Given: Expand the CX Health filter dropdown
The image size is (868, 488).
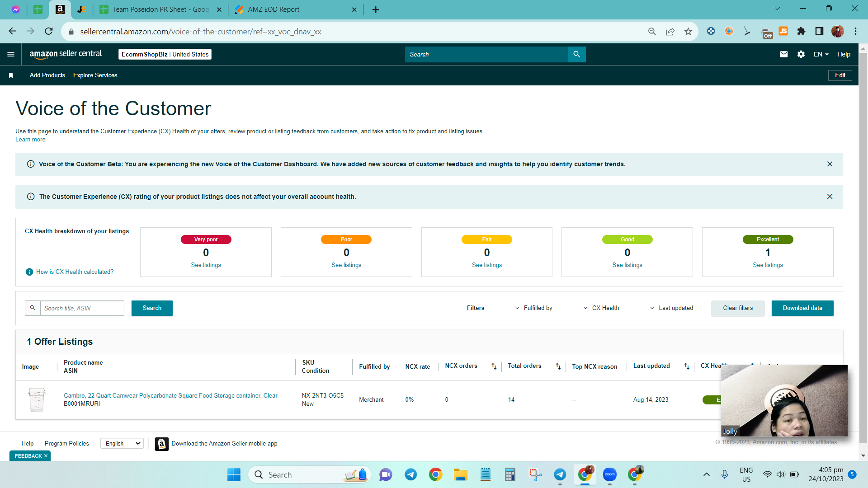Looking at the screenshot, I should coord(601,308).
